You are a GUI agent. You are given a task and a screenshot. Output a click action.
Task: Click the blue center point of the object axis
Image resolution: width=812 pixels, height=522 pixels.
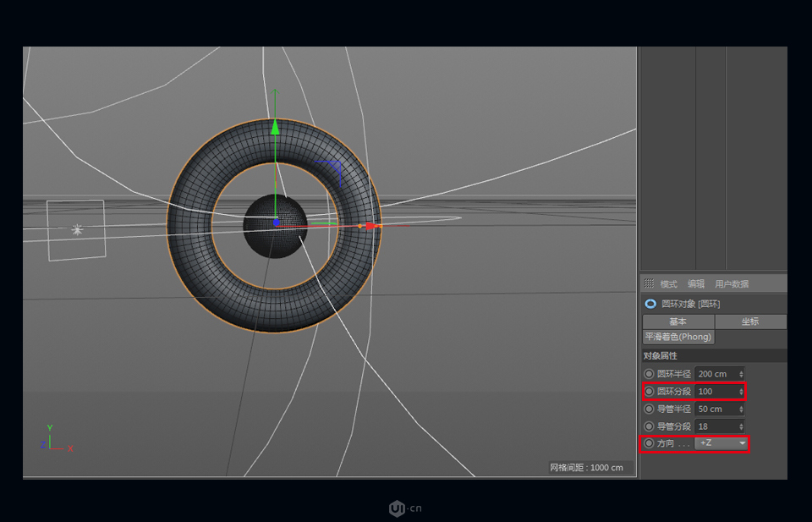[277, 223]
